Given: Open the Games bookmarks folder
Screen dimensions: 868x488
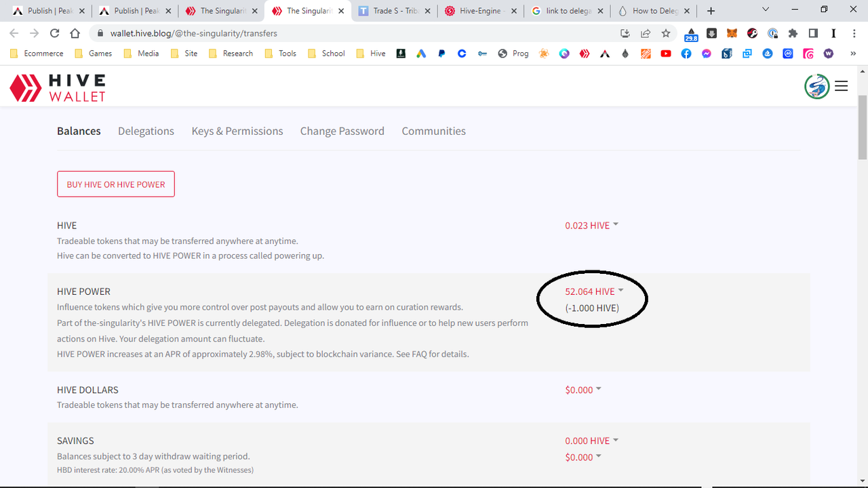Looking at the screenshot, I should 94,54.
